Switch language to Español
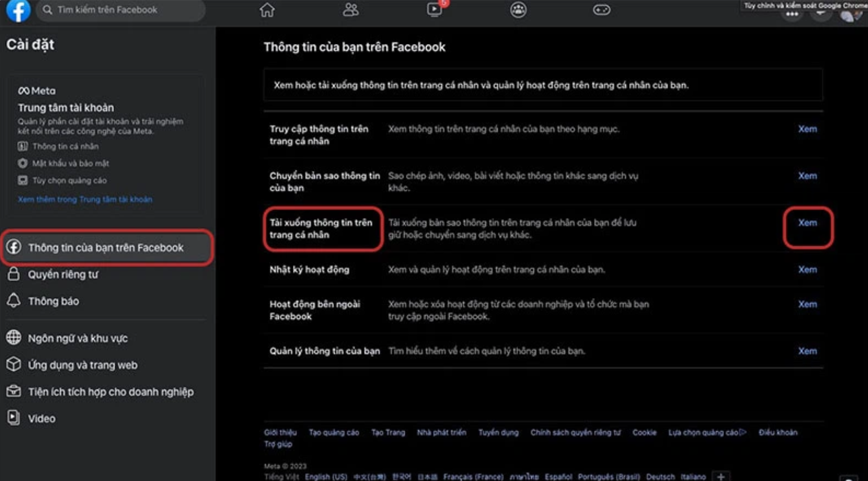Screen dimensions: 868x481 [558, 477]
